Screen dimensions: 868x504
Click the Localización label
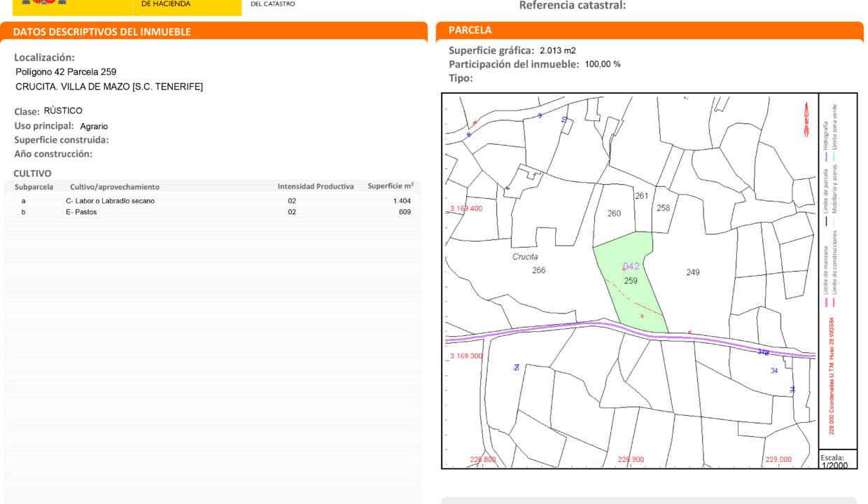click(44, 57)
